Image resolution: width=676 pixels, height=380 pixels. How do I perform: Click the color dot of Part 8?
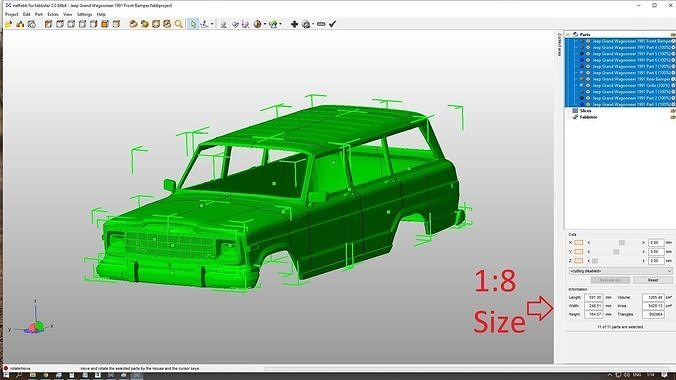582,72
